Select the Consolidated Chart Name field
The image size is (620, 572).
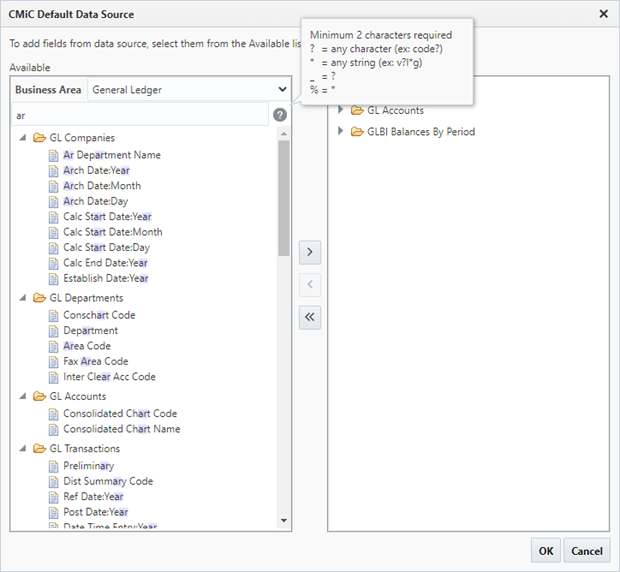122,429
